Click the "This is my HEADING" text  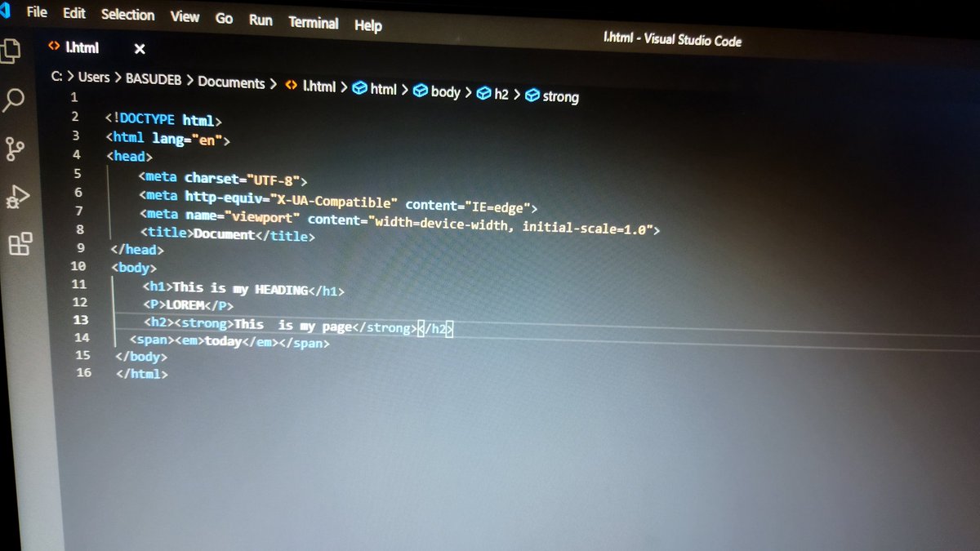tap(239, 288)
